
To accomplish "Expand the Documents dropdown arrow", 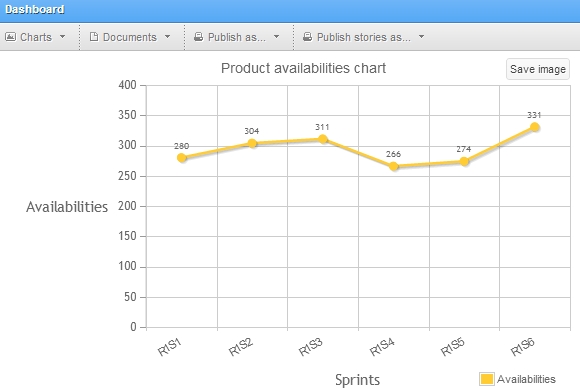I will 168,37.
